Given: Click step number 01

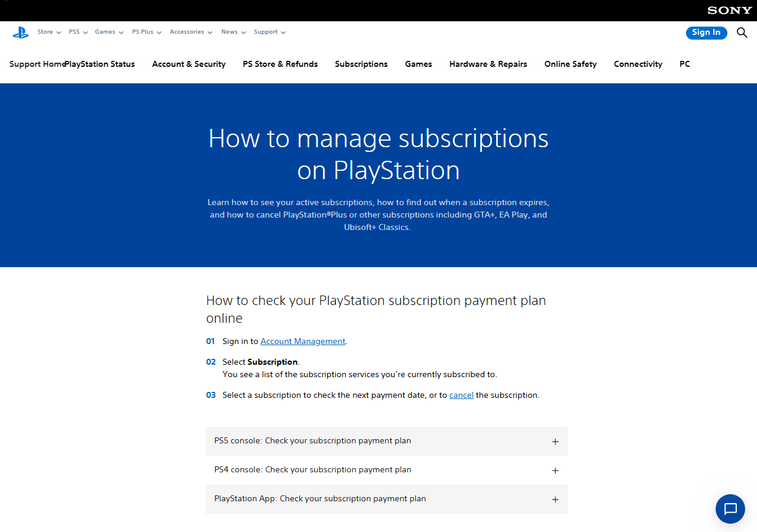Looking at the screenshot, I should (211, 341).
